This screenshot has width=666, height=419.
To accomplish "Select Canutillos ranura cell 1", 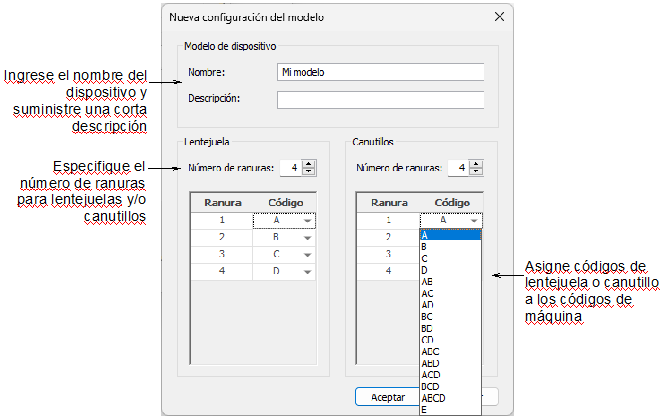I will click(389, 221).
